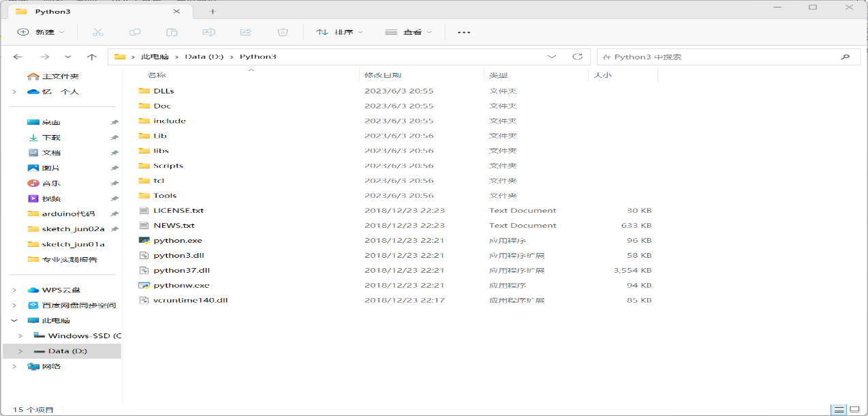The height and width of the screenshot is (416, 868).
Task: Open the new tab plus button
Action: point(213,12)
